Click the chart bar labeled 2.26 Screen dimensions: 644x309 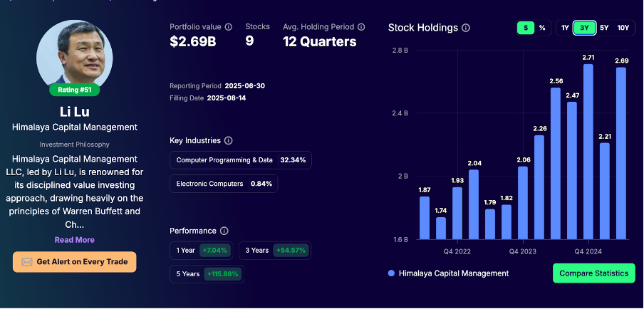click(539, 187)
